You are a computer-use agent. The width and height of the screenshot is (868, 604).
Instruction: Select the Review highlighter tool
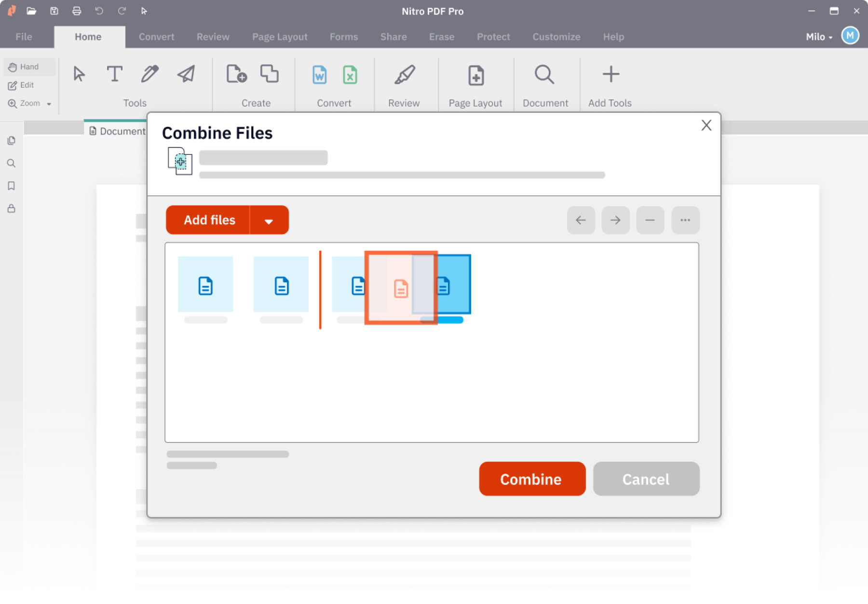click(405, 74)
